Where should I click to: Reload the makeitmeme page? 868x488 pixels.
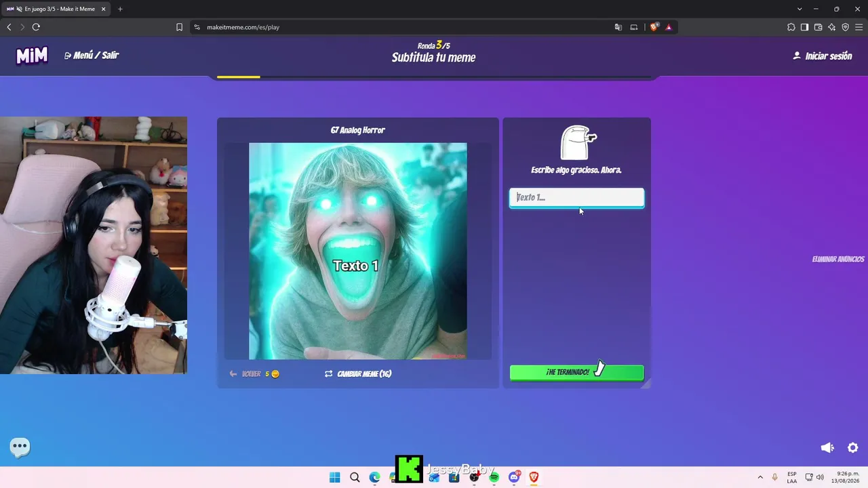[36, 27]
